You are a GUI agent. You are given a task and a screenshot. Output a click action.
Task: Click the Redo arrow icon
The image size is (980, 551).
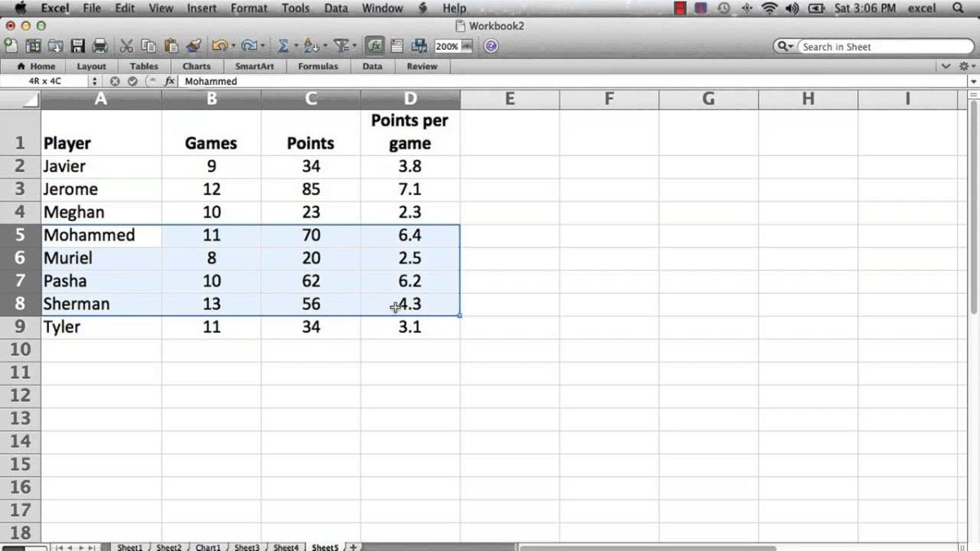[x=250, y=46]
